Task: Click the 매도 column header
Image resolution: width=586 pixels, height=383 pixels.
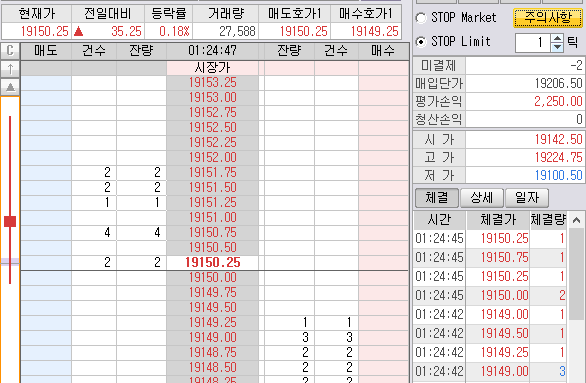Action: [x=46, y=50]
